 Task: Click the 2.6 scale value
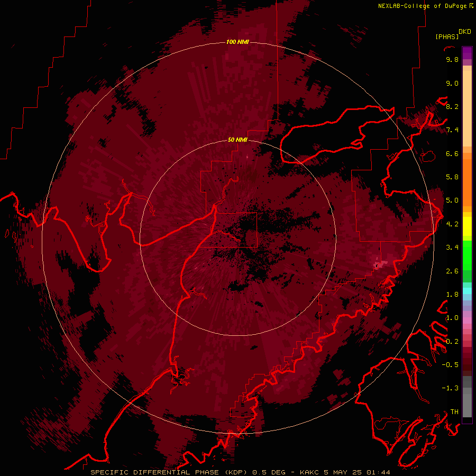(452, 271)
